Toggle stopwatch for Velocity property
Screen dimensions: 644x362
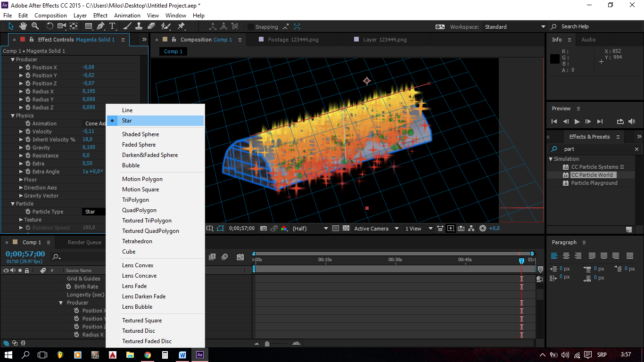[x=28, y=132]
